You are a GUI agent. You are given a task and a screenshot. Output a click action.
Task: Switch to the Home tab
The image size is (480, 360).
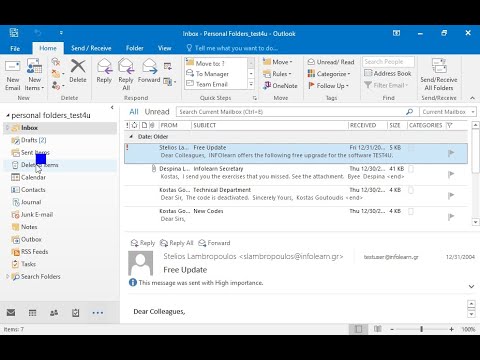[x=48, y=48]
